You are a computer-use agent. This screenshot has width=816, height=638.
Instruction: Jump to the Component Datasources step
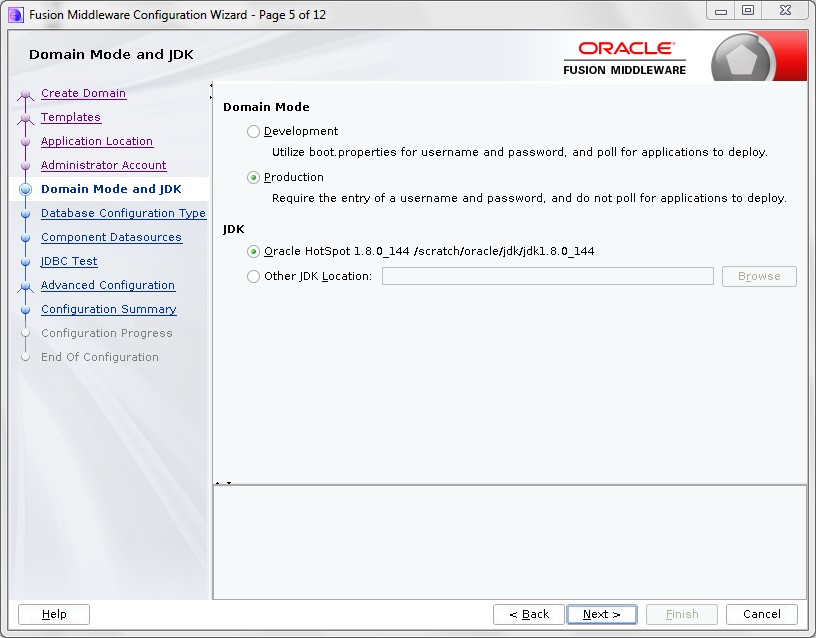111,237
